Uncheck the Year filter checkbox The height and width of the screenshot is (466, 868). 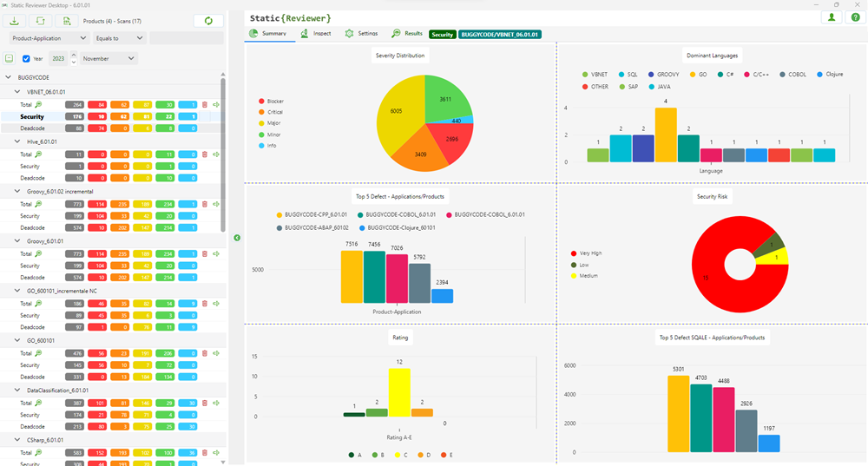pyautogui.click(x=26, y=58)
